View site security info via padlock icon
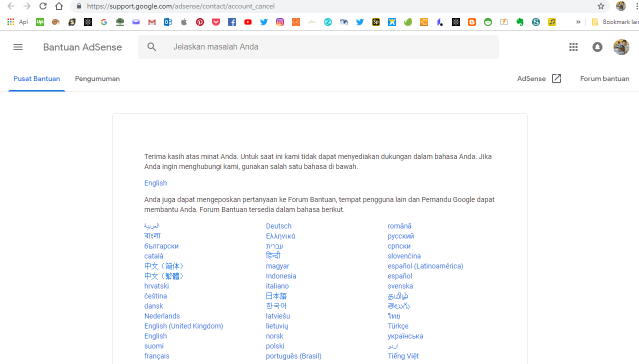 pyautogui.click(x=78, y=6)
